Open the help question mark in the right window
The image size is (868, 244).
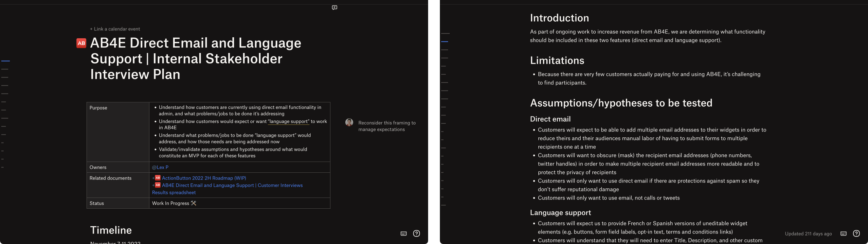click(856, 234)
